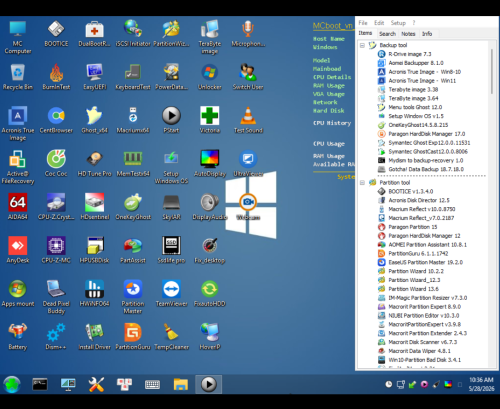Click the vertical scrollbar in tool list
Screen dimensions: 500x409
tap(492, 72)
